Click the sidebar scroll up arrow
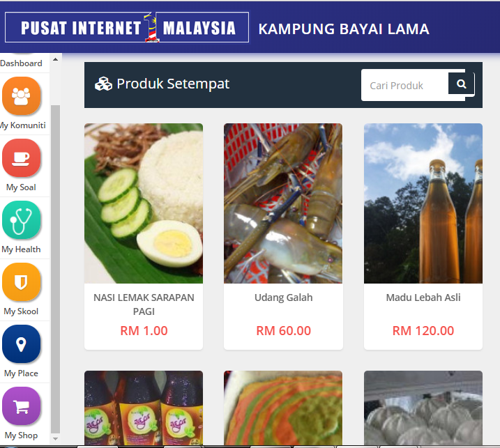The image size is (500, 448). coord(55,59)
